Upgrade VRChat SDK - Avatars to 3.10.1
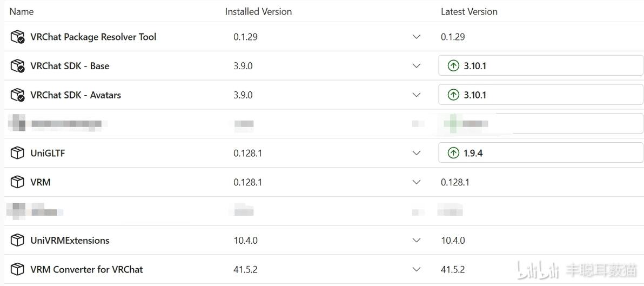The width and height of the screenshot is (644, 286). click(x=540, y=95)
